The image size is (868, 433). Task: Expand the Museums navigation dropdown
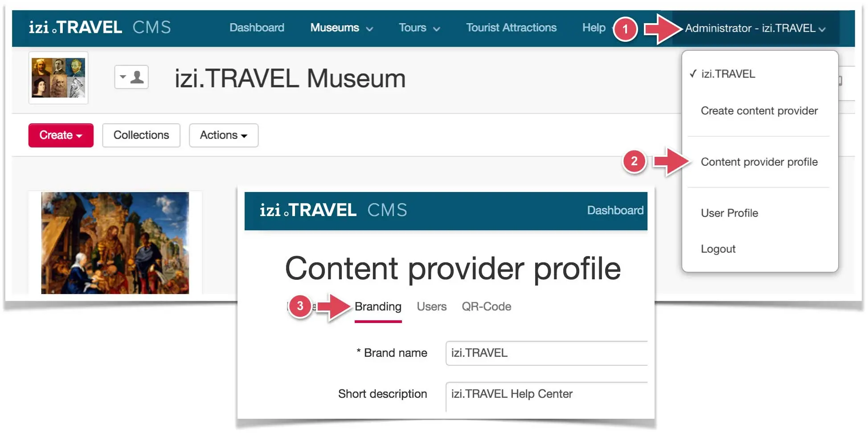pos(341,28)
